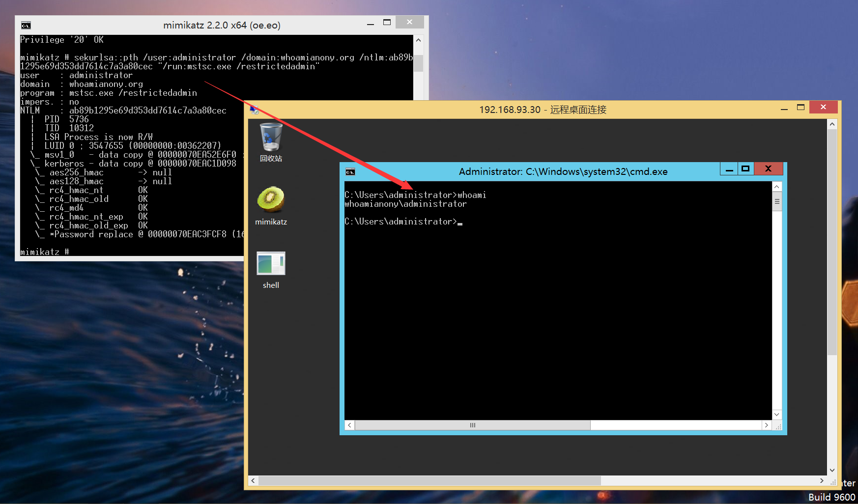Click the remote desktop window scroll-down arrow
The image size is (858, 504).
[832, 470]
